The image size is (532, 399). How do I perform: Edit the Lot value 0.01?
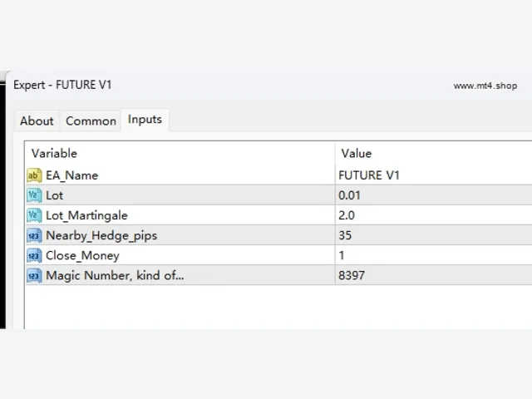[434, 195]
